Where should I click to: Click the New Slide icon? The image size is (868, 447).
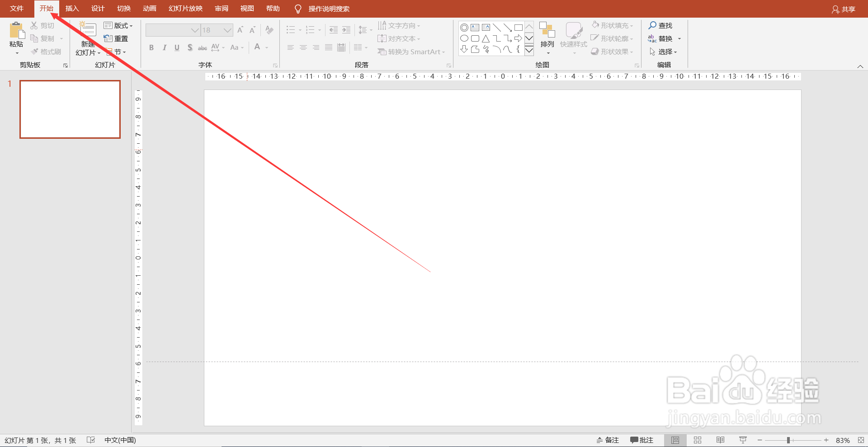click(88, 29)
